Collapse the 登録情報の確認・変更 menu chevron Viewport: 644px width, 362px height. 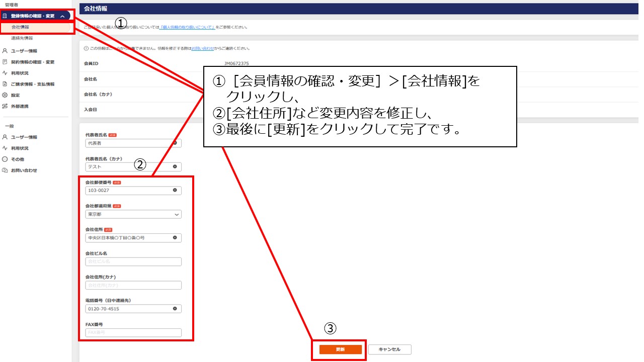pos(62,16)
